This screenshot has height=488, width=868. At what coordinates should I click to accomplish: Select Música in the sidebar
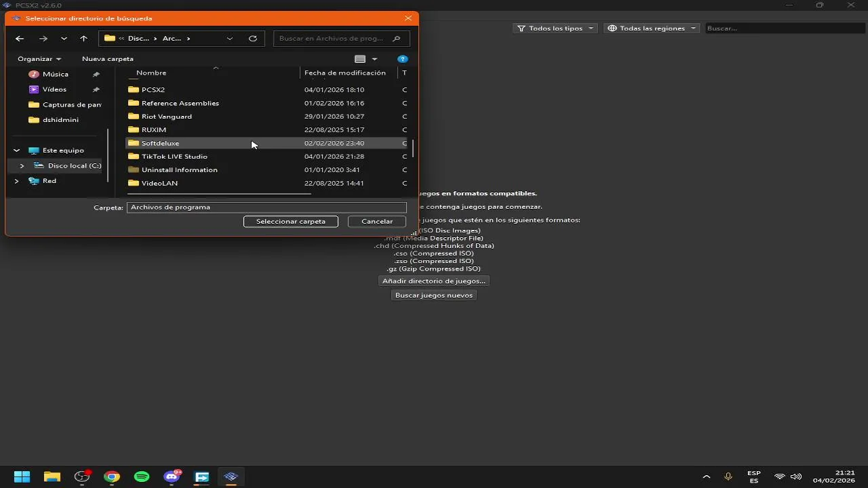click(56, 74)
